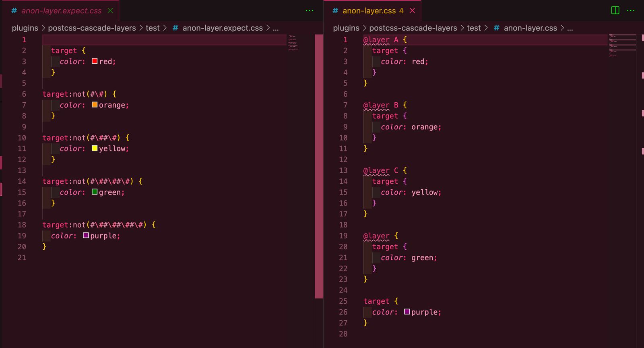Open the red color swatch picker

[95, 61]
